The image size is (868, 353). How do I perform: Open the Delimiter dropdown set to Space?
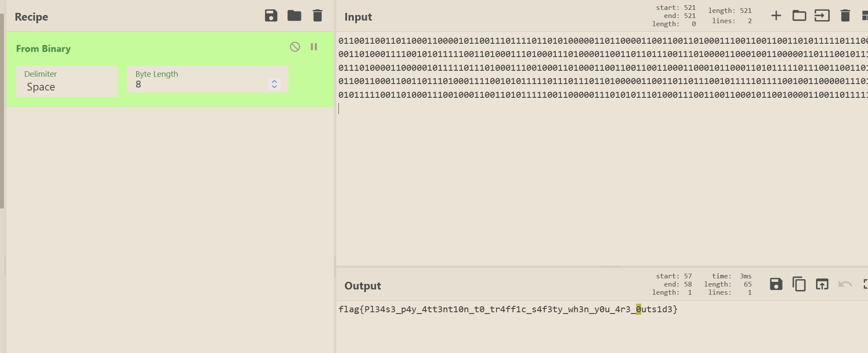pos(67,81)
